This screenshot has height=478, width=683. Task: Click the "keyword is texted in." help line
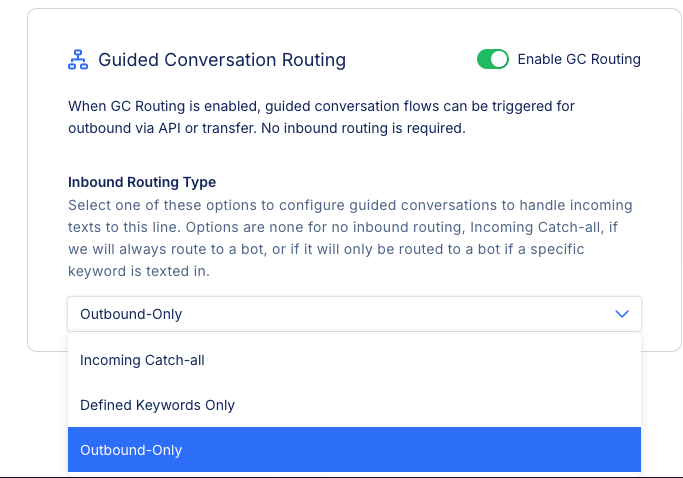pyautogui.click(x=139, y=271)
